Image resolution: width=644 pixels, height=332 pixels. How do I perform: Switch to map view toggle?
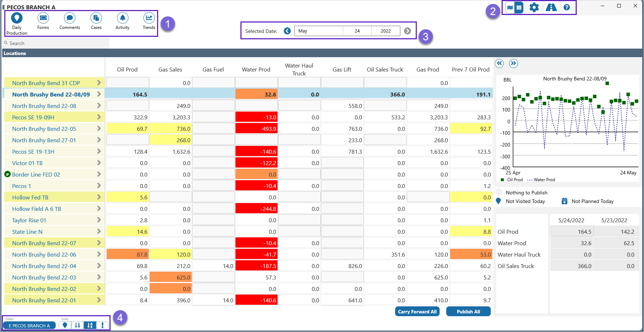coord(510,7)
